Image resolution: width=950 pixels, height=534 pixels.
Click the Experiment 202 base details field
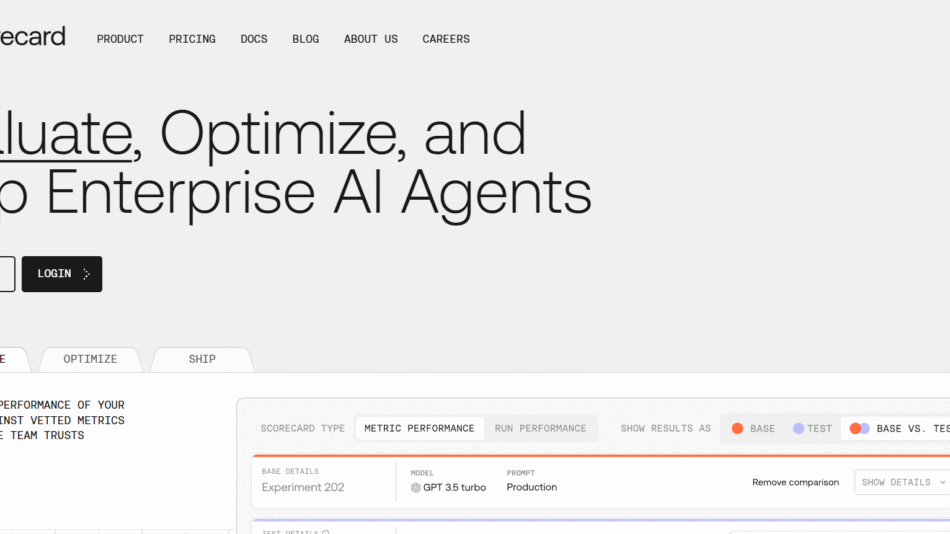pyautogui.click(x=303, y=487)
